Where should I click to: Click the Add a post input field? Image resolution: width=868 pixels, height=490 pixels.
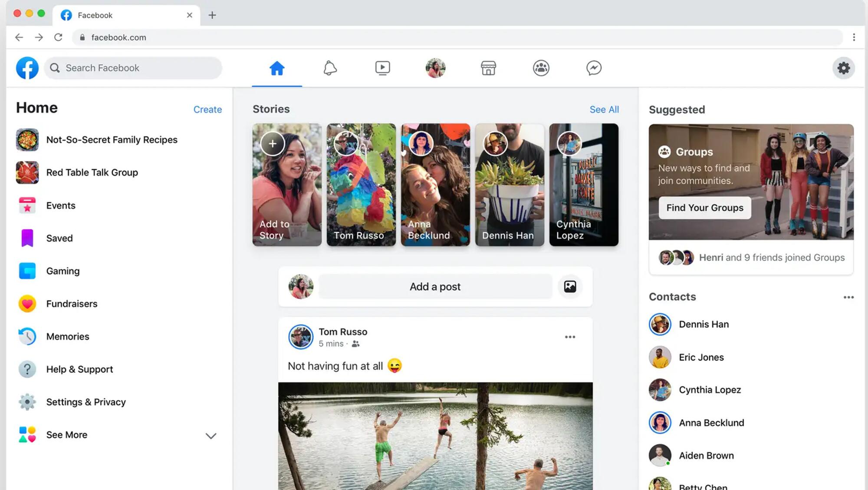[434, 286]
